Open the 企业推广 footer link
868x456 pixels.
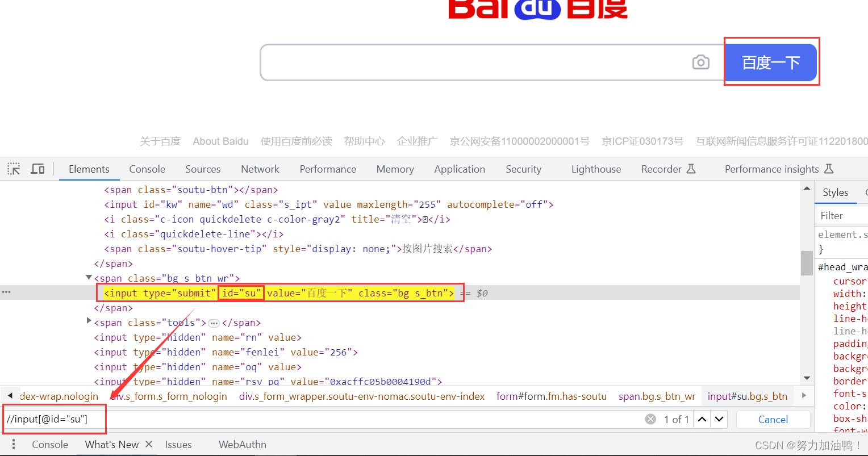point(418,141)
